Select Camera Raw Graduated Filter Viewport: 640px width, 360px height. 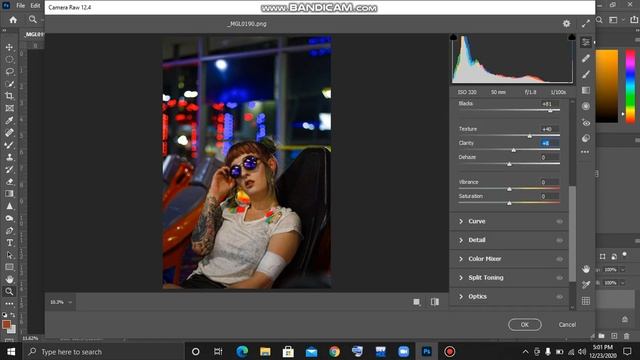tap(586, 90)
